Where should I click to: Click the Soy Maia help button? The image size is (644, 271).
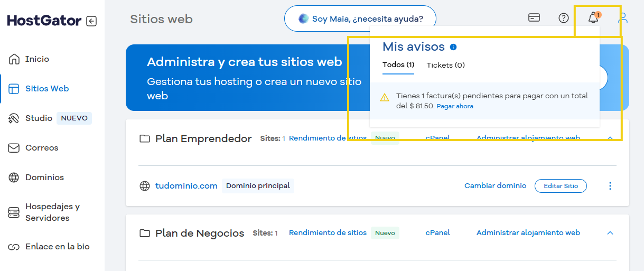[x=360, y=19]
